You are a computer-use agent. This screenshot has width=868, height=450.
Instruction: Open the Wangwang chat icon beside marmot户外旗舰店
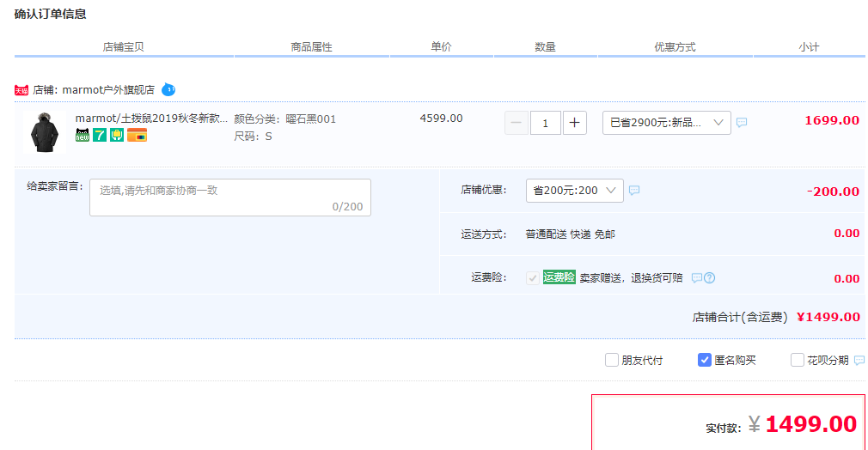[168, 89]
